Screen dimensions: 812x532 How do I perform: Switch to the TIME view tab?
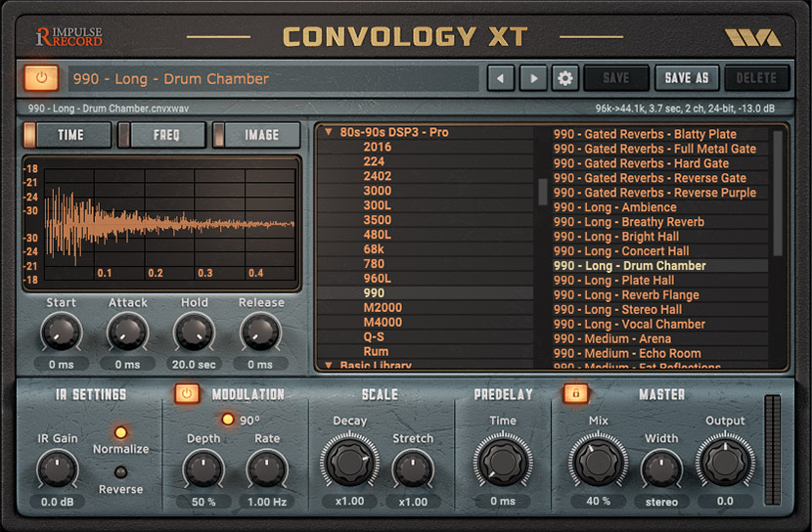(x=68, y=135)
